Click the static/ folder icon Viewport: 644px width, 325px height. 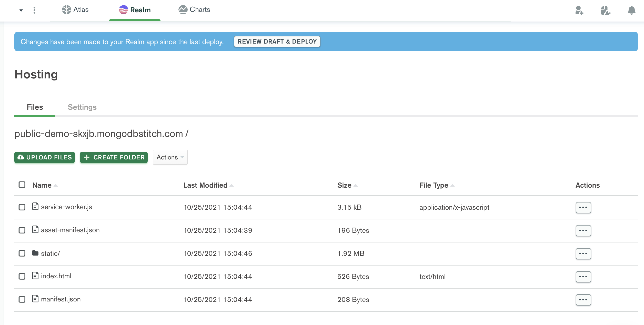(x=35, y=253)
